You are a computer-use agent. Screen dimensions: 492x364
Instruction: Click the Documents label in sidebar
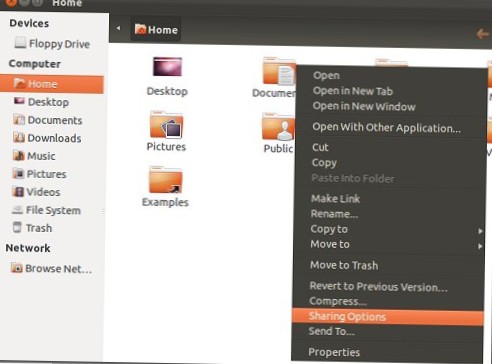(55, 120)
